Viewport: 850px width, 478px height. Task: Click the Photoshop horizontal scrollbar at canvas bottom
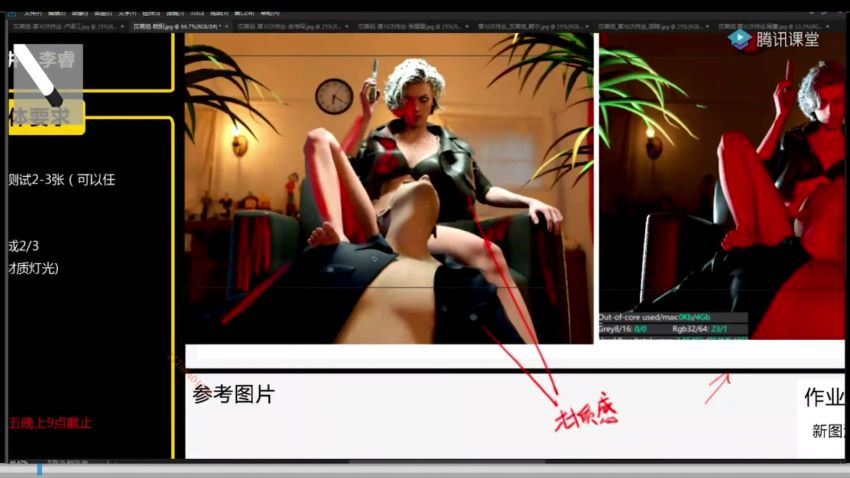447,462
